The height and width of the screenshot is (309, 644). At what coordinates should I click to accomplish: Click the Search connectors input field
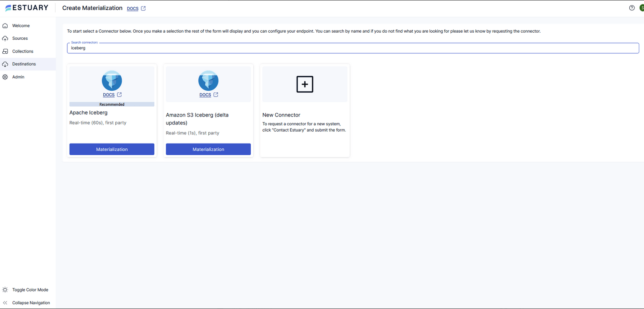click(x=353, y=48)
